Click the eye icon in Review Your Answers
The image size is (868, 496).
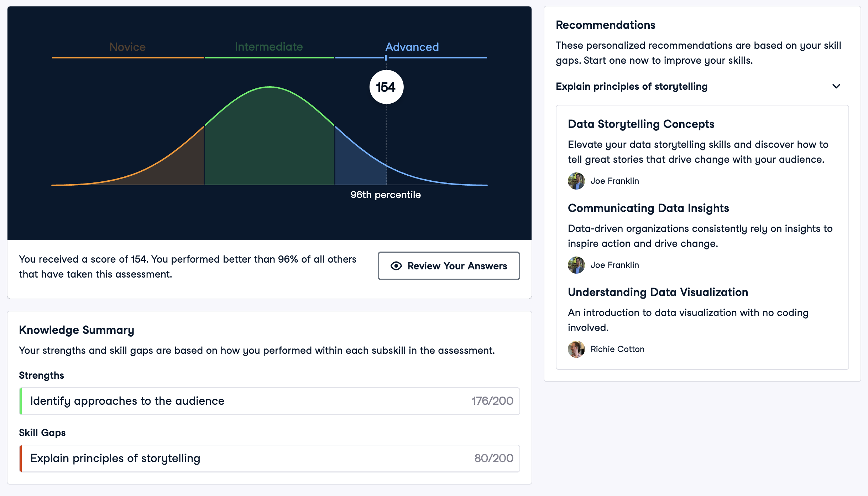point(396,266)
